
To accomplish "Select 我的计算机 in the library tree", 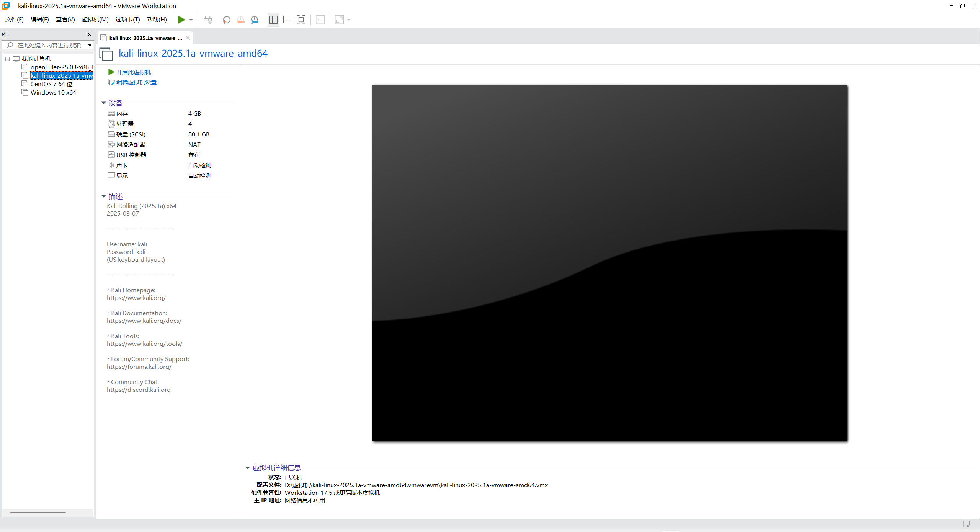I will pos(36,59).
